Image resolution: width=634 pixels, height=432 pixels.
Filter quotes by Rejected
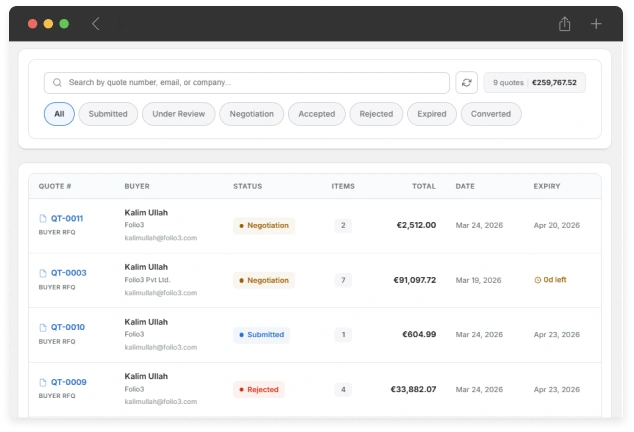point(376,114)
